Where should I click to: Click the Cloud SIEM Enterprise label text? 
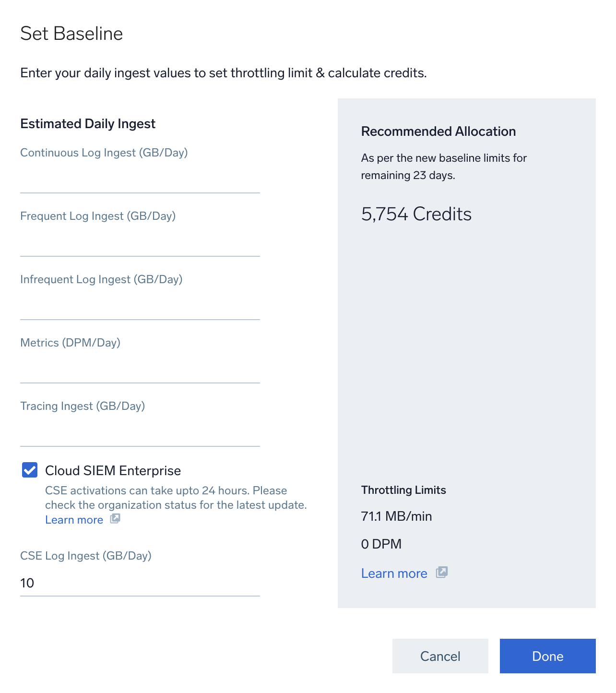pyautogui.click(x=113, y=471)
